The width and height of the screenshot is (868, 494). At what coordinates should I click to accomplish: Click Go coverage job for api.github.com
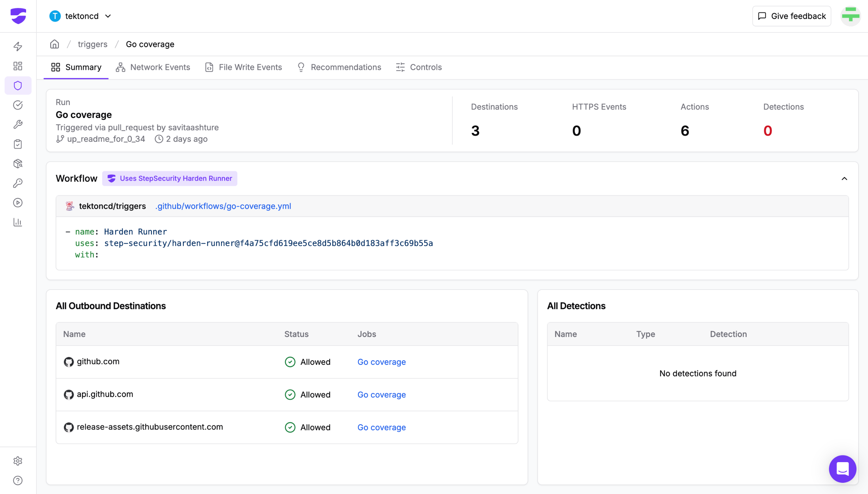(381, 395)
